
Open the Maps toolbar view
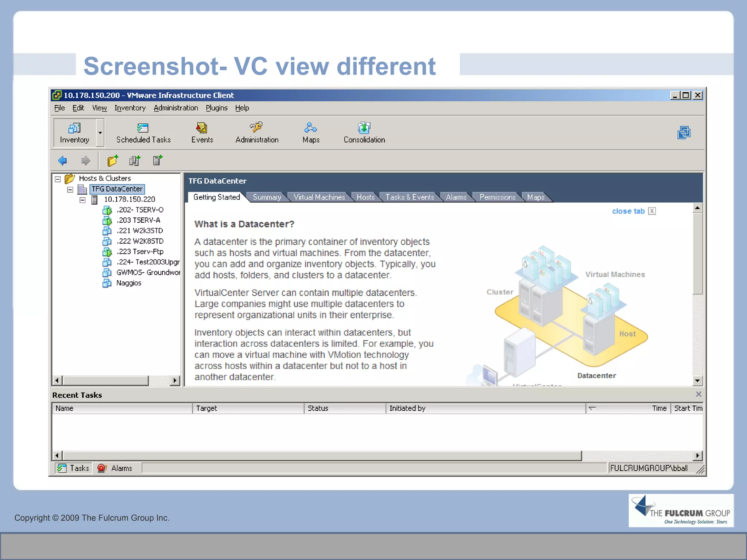[311, 133]
